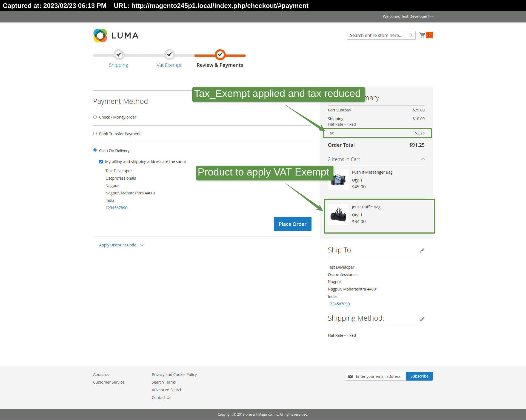
Task: Click the Review & Payments active step icon
Action: tap(220, 55)
